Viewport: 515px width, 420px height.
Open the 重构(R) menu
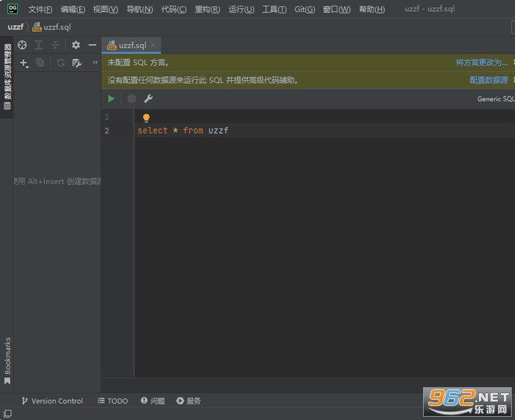[208, 9]
